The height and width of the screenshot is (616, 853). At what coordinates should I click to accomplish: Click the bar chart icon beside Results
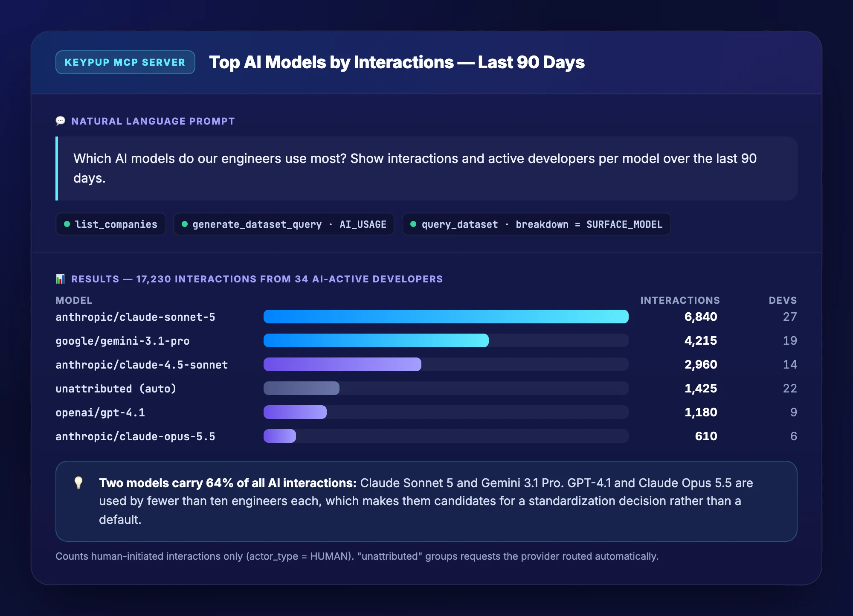click(61, 279)
